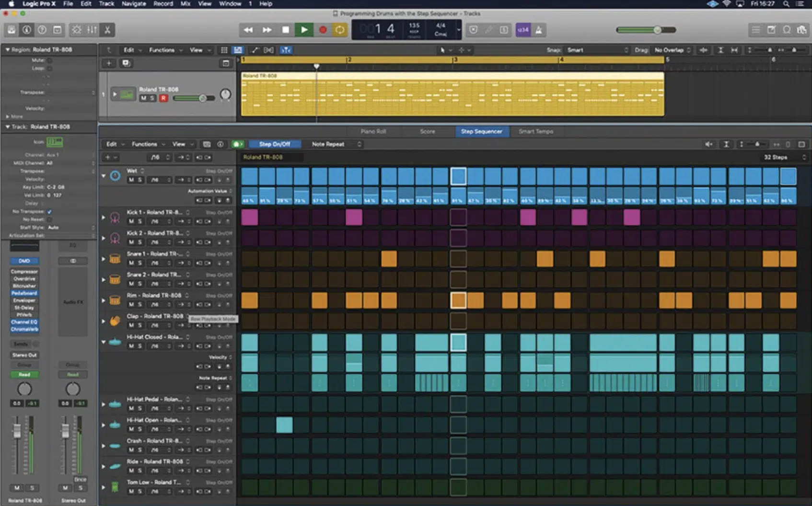Toggle the metronome click icon
Viewport: 812px width, 506px height.
click(539, 30)
